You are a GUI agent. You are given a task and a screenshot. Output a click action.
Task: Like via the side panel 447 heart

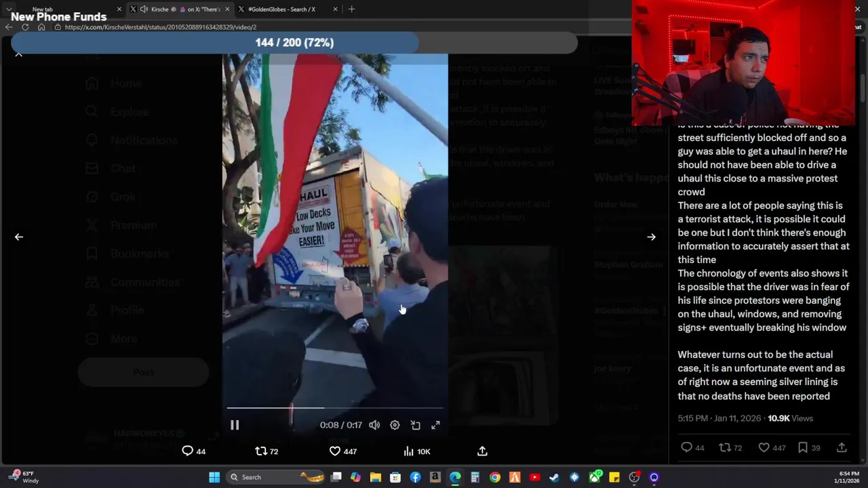tap(772, 447)
